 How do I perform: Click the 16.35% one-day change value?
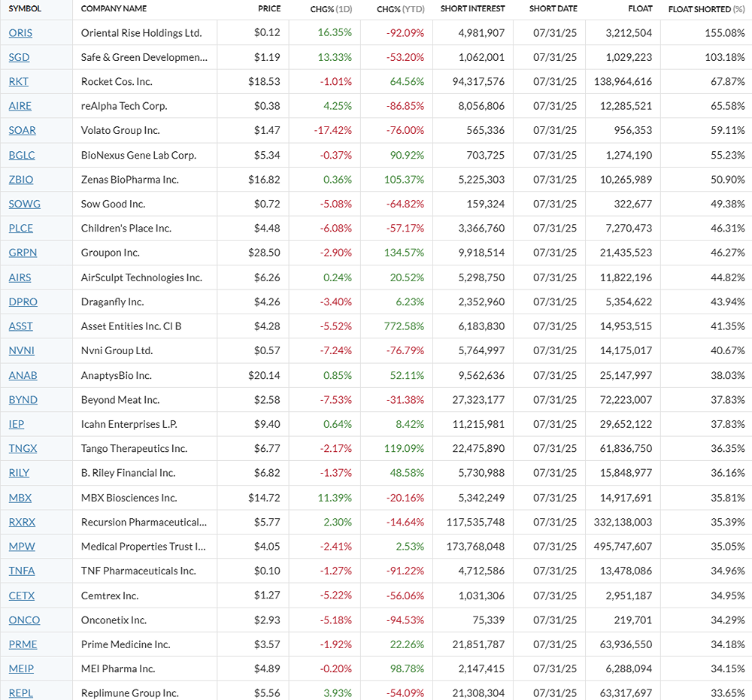(335, 33)
